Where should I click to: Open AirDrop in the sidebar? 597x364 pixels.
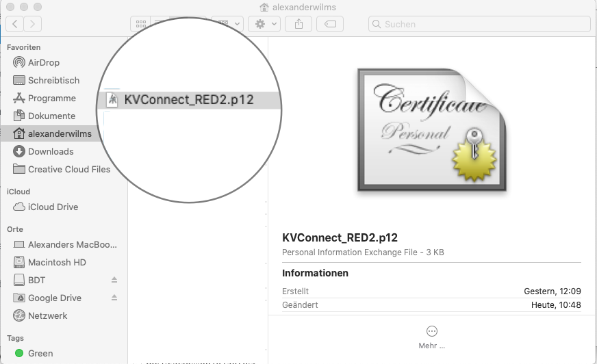click(x=43, y=62)
